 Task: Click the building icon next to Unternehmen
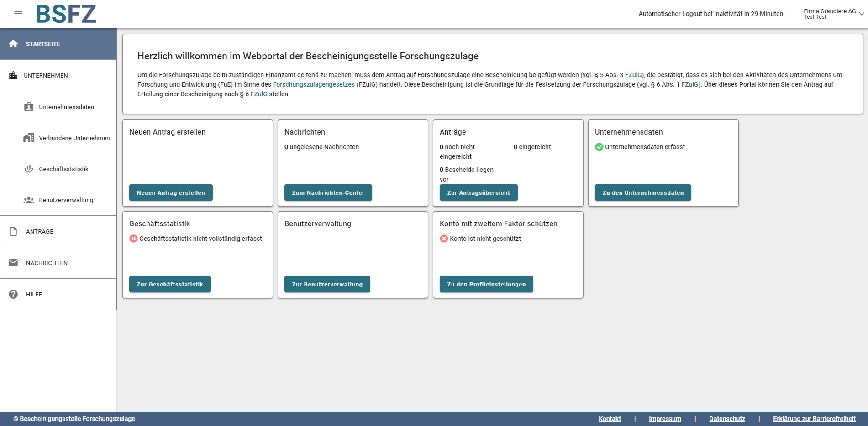(x=13, y=75)
